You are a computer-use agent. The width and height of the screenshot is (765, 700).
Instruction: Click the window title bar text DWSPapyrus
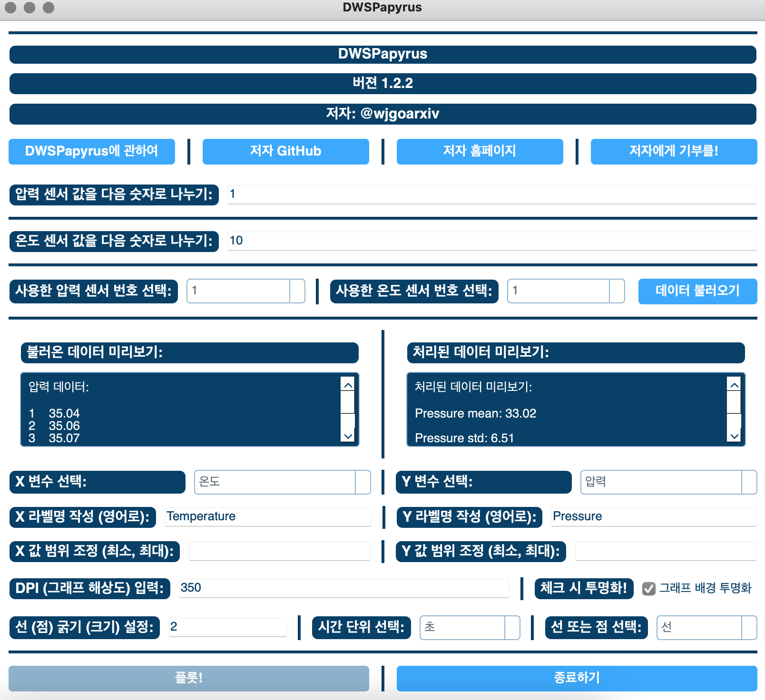tap(382, 8)
